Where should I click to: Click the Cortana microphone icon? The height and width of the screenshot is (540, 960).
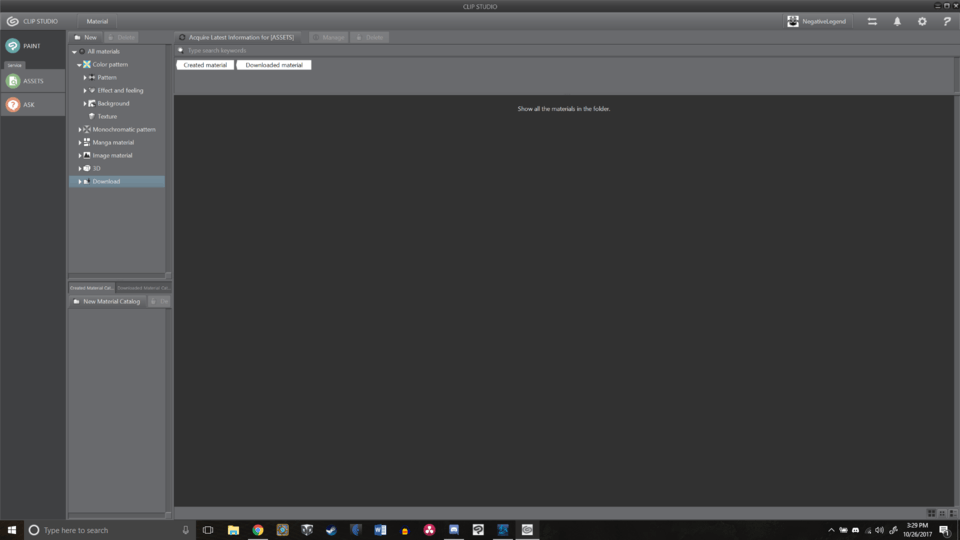coord(186,530)
